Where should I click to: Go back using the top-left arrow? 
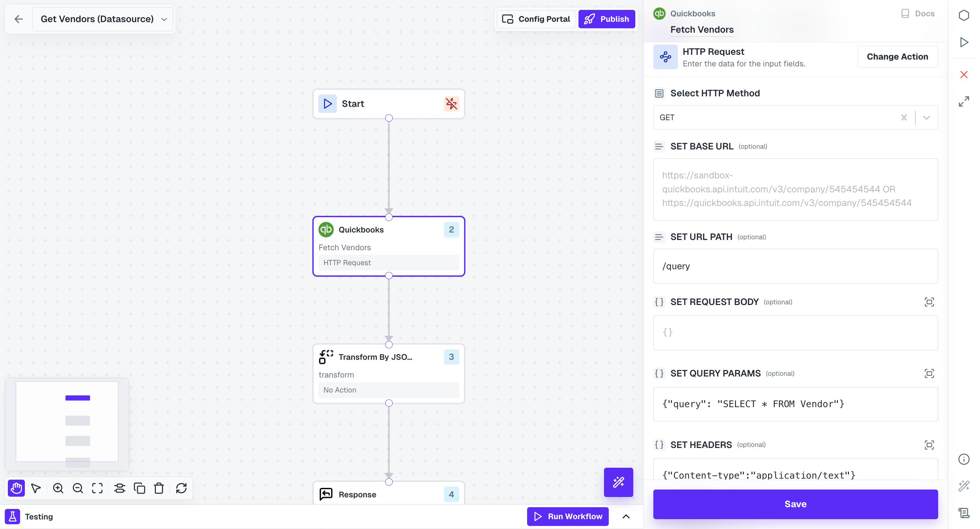click(x=18, y=19)
